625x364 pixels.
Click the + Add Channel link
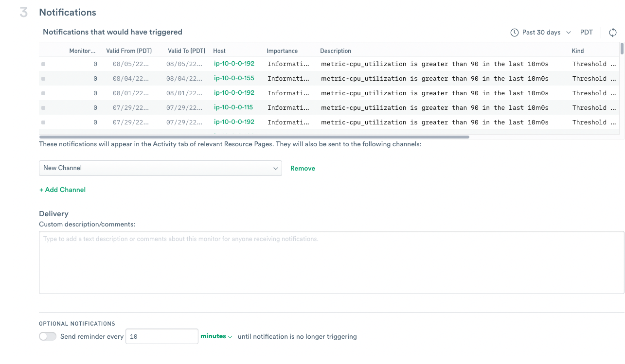[x=62, y=190]
